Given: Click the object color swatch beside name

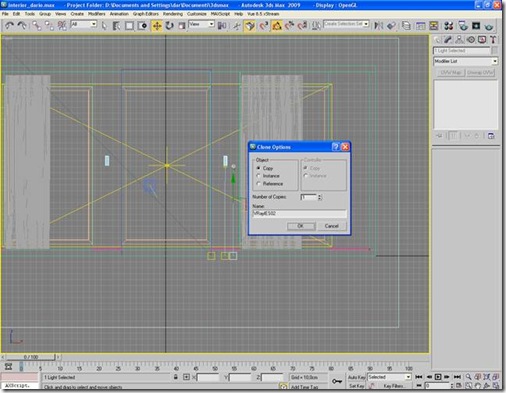Looking at the screenshot, I should coord(495,50).
